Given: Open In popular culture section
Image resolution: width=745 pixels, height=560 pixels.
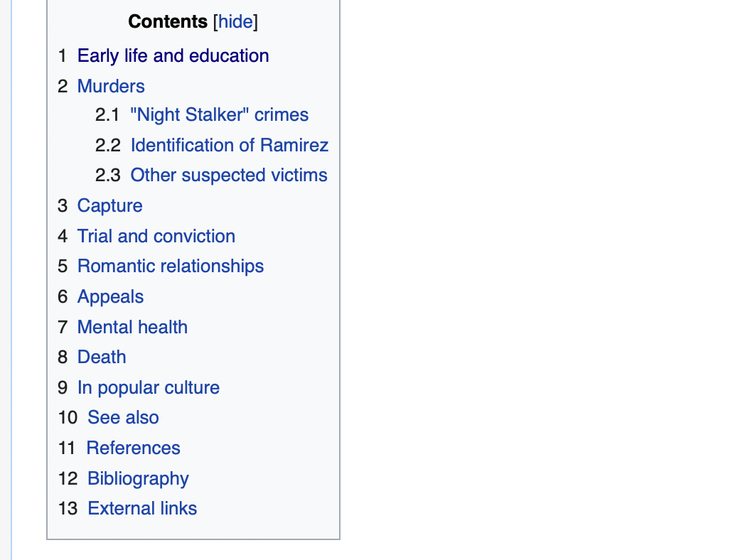Looking at the screenshot, I should 149,388.
